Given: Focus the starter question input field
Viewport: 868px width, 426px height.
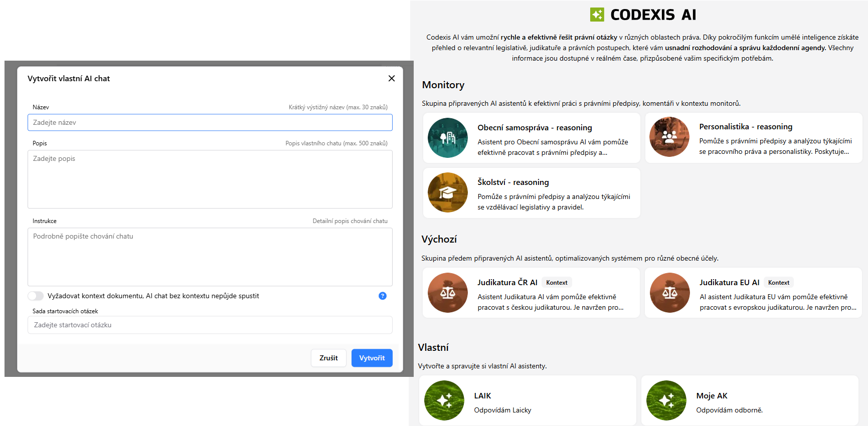Looking at the screenshot, I should 210,325.
